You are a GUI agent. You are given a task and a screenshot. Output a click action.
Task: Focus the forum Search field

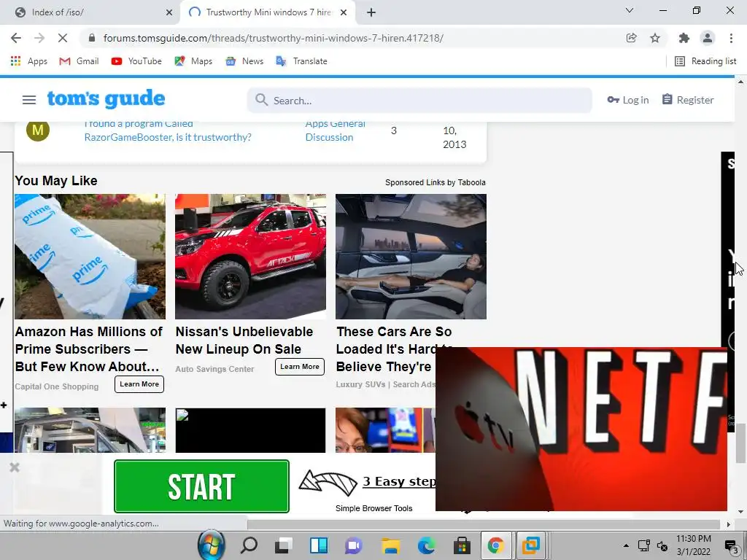(x=419, y=101)
